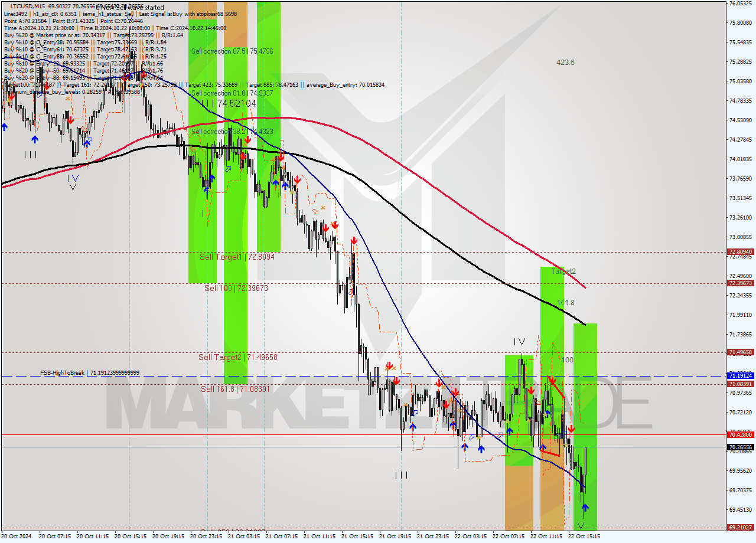Click 71.99110 on the price axis
Screen dimensions: 756x543
pos(740,315)
